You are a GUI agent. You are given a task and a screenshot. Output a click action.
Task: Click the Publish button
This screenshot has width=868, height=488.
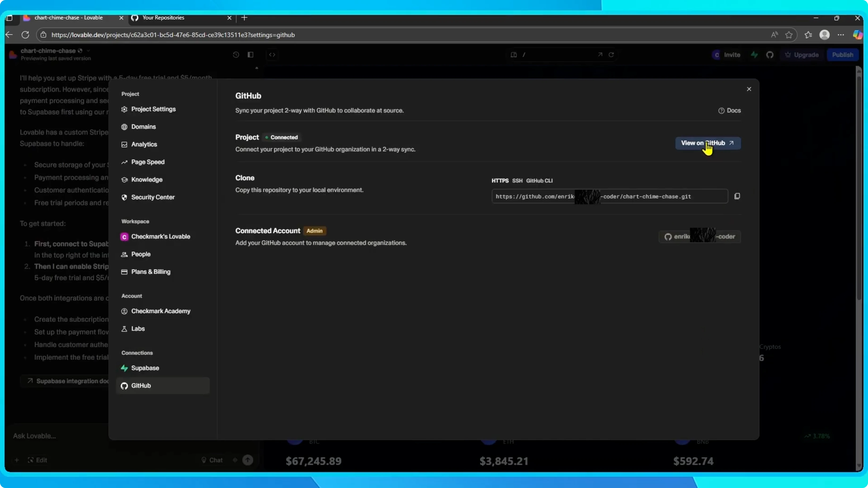(842, 55)
